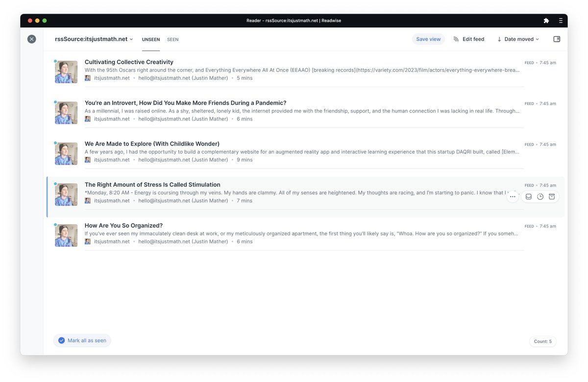Click excerpt starting 'A few years ago'
This screenshot has width=588, height=382.
tap(302, 152)
